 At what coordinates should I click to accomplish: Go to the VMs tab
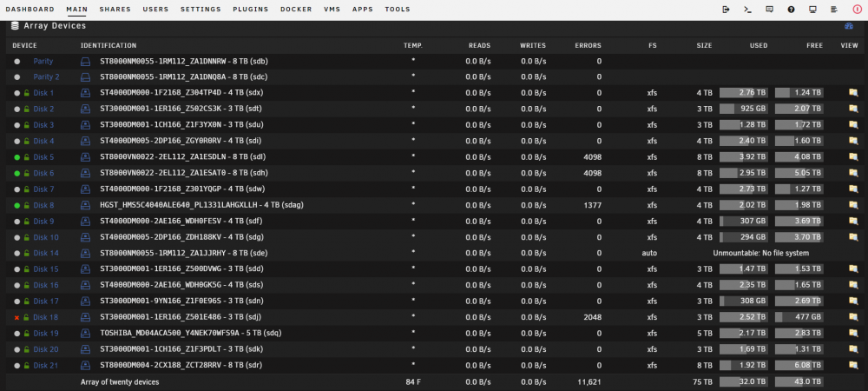[332, 10]
